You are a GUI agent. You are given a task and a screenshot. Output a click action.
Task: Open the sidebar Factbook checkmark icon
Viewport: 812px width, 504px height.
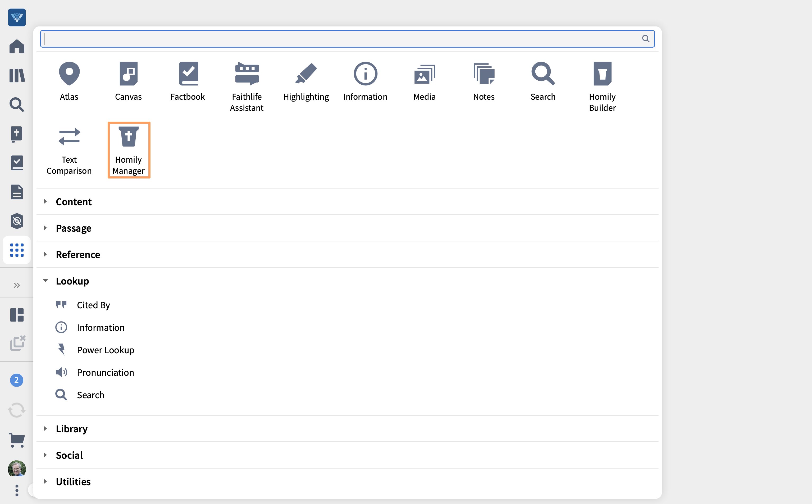17,163
